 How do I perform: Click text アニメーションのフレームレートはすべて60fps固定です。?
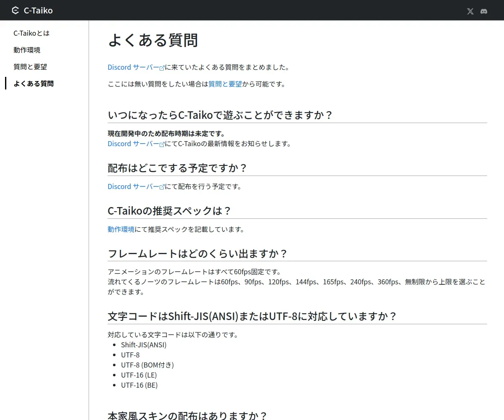tap(194, 272)
